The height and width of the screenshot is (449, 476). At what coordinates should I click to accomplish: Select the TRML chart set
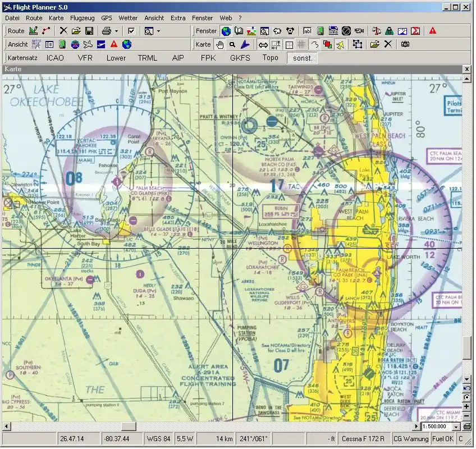148,58
